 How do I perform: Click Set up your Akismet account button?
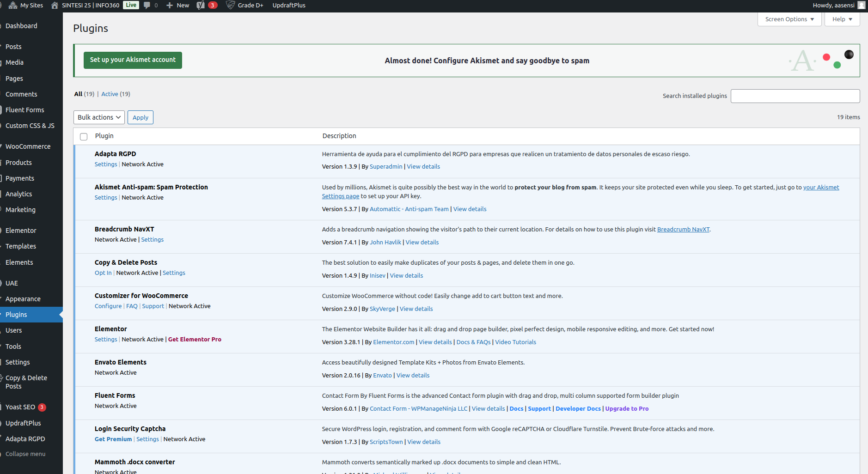coord(133,60)
